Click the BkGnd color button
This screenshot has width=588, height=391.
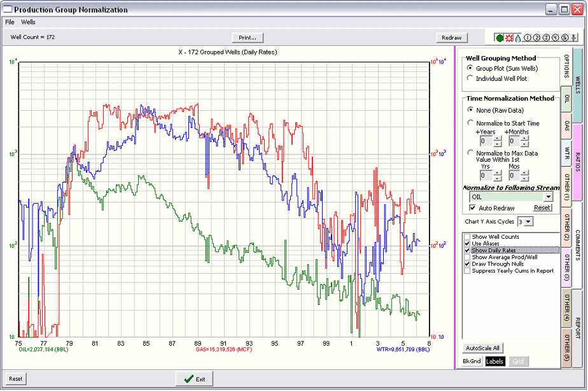[472, 362]
